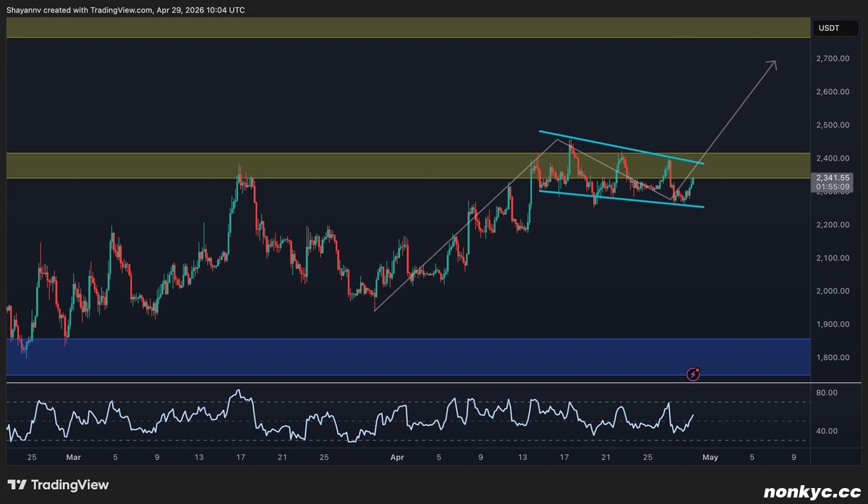
Task: Select the blue support zone rectangle
Action: click(362, 356)
